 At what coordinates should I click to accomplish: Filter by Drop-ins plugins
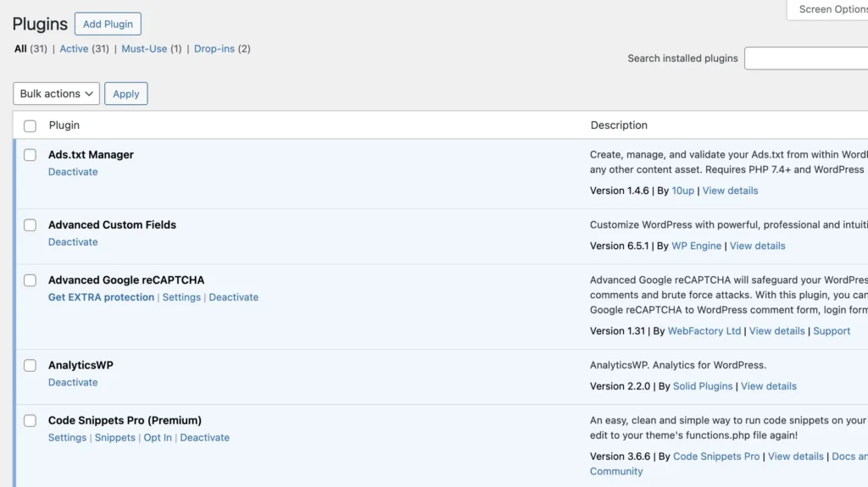pos(214,49)
